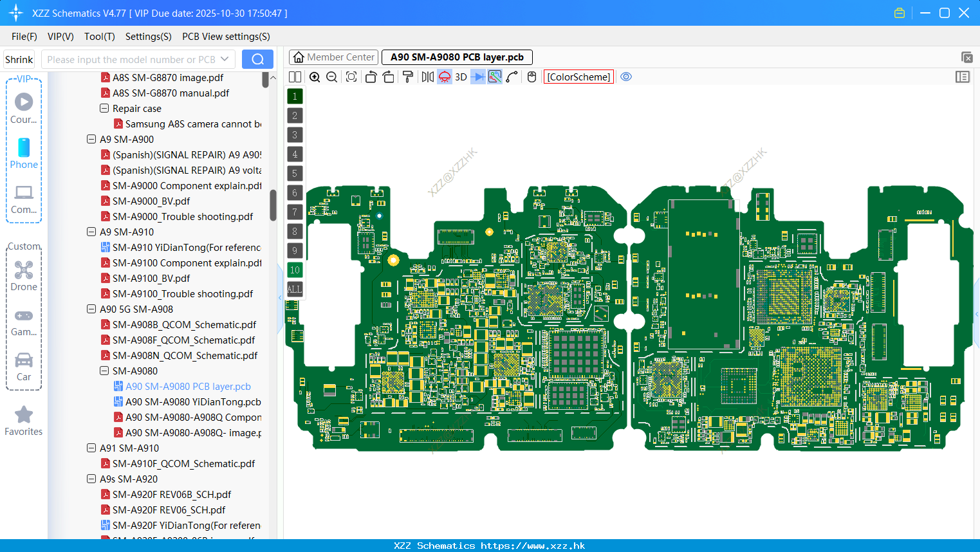Image resolution: width=980 pixels, height=552 pixels.
Task: Fit PCB view to window
Action: click(351, 77)
